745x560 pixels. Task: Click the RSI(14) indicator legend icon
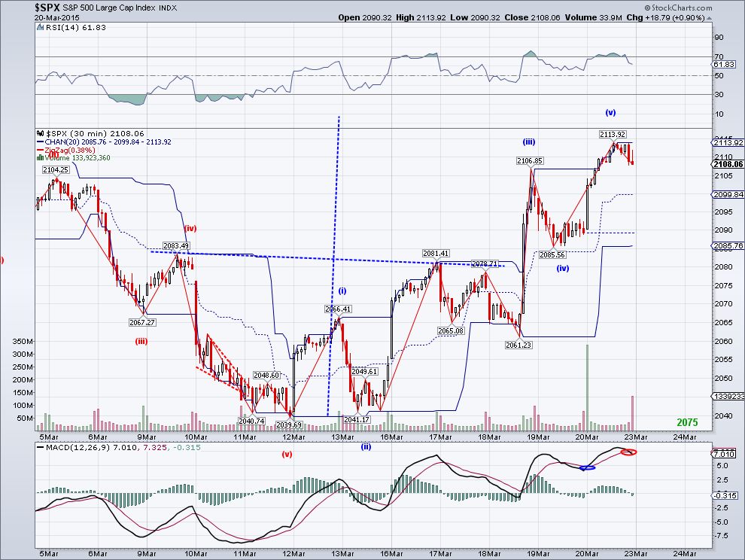(41, 28)
